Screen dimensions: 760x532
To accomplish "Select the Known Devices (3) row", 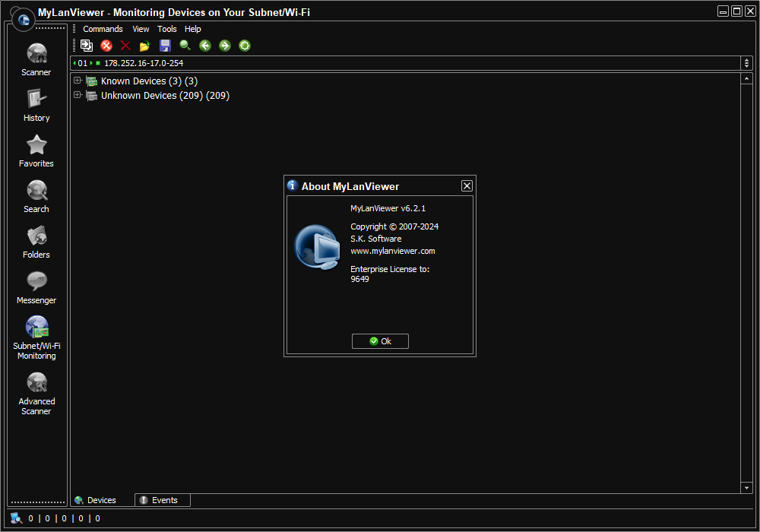I will [x=149, y=81].
